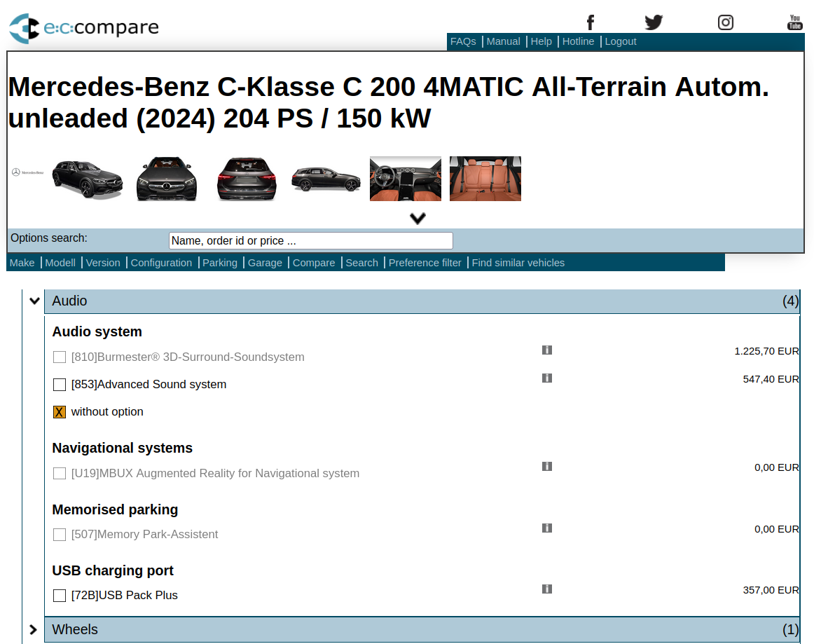This screenshot has height=644, width=814.
Task: Open the Facebook page icon
Action: pyautogui.click(x=591, y=22)
